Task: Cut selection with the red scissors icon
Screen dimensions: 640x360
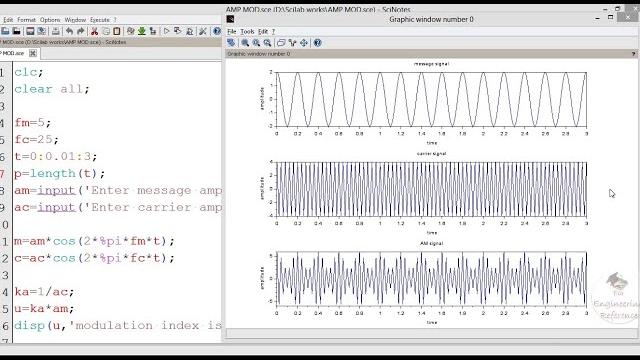Action: point(94,31)
